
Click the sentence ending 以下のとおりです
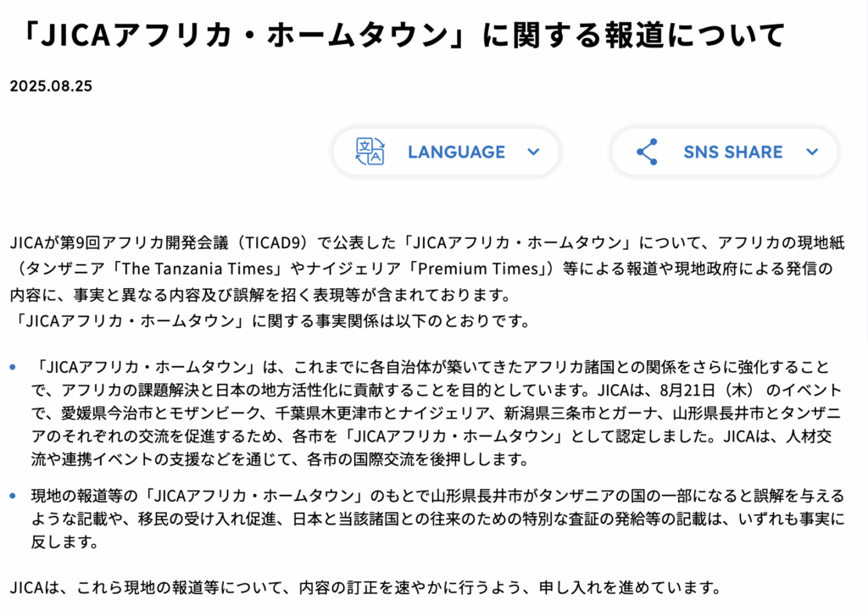coord(271,321)
